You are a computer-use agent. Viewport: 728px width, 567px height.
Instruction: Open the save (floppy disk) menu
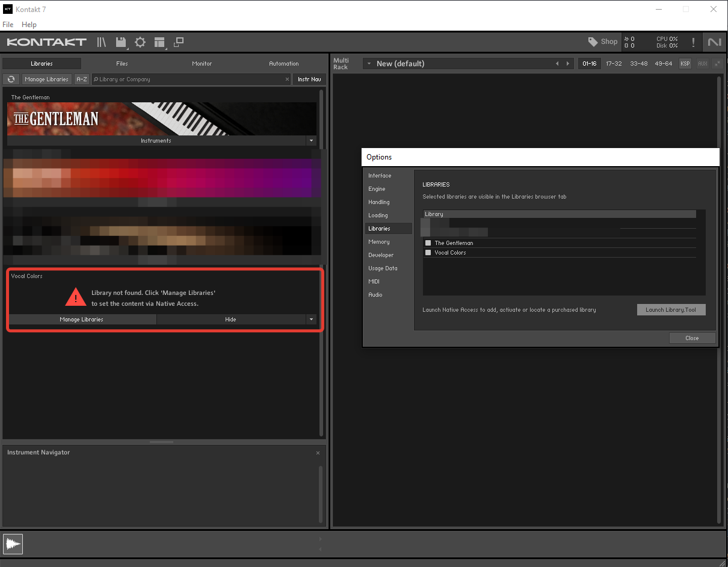(x=121, y=42)
